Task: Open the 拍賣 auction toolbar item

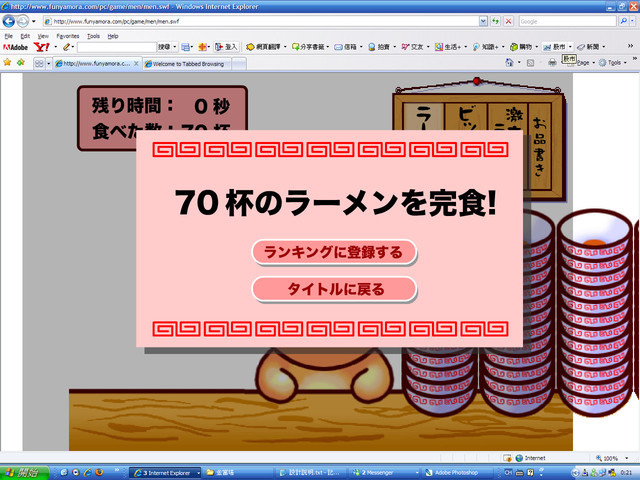Action: click(x=379, y=47)
